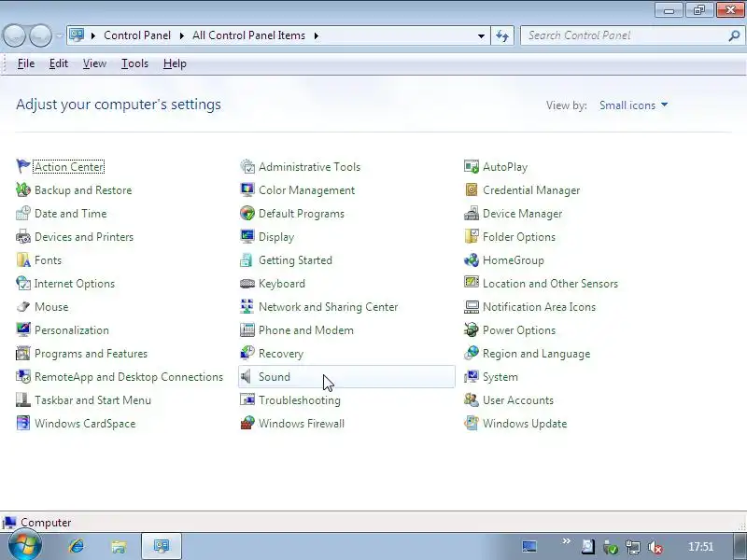Click the muted volume tray icon
This screenshot has width=747, height=560.
click(x=656, y=547)
